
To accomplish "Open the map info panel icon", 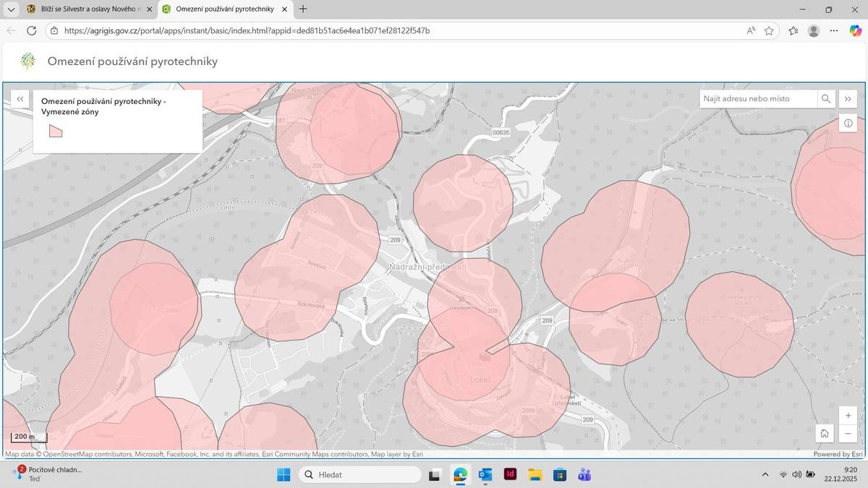I will pos(848,124).
